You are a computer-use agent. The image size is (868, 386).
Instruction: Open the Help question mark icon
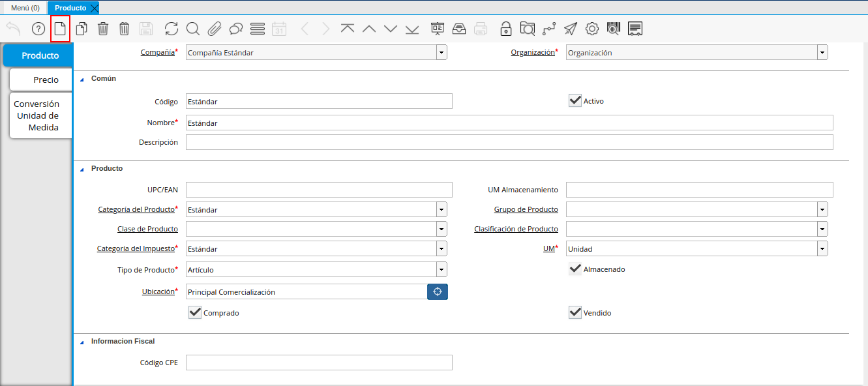coord(38,29)
